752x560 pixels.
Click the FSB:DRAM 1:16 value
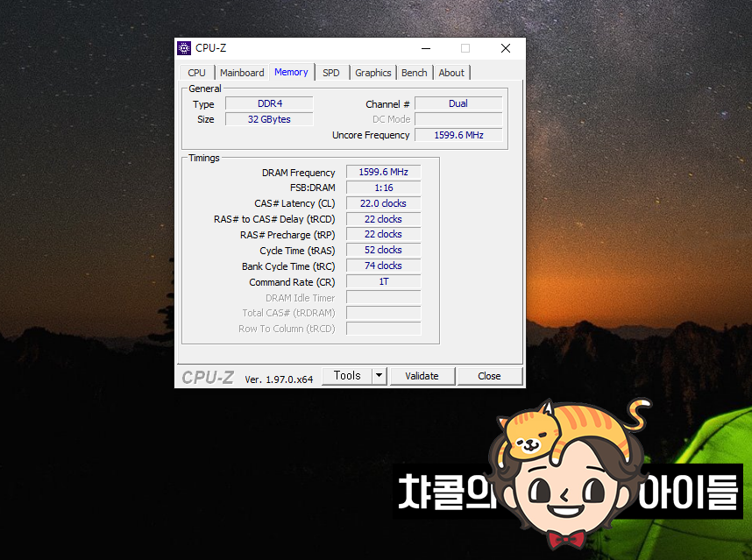[384, 188]
